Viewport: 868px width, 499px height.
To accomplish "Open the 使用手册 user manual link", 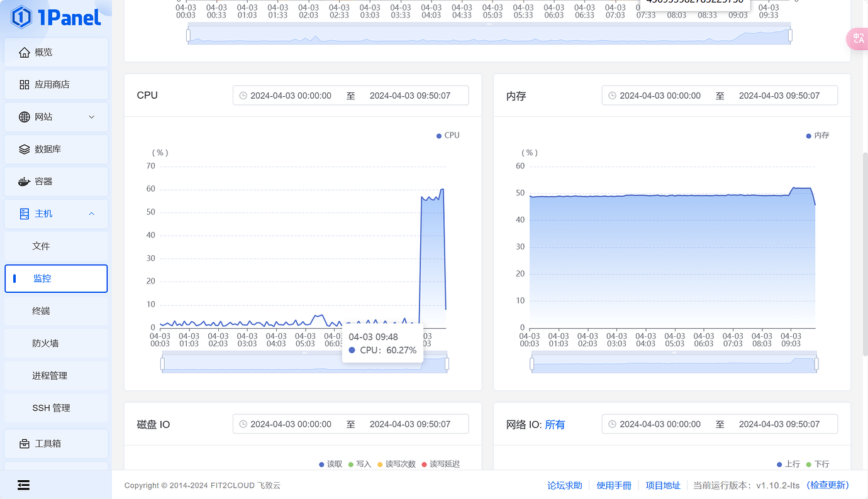I will [614, 485].
